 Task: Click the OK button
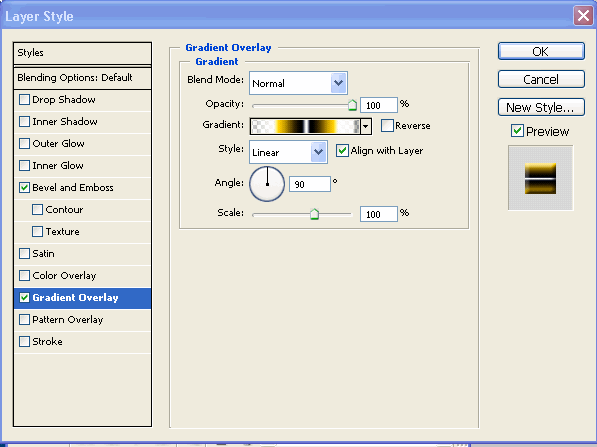click(541, 51)
